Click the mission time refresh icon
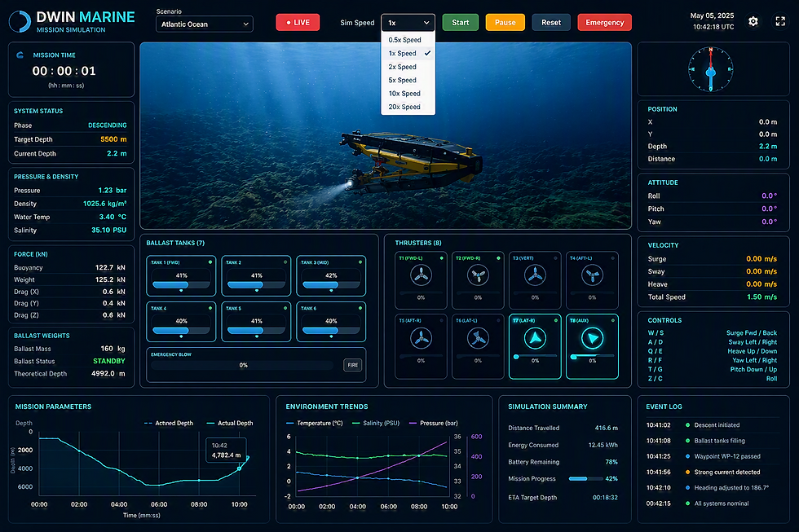This screenshot has width=799, height=532. click(20, 55)
